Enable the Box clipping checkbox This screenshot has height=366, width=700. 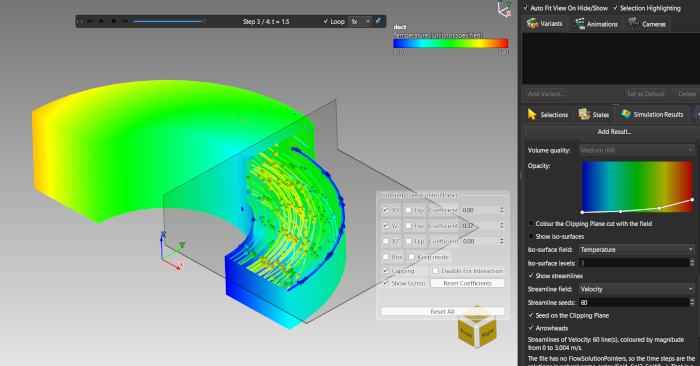[x=385, y=257]
